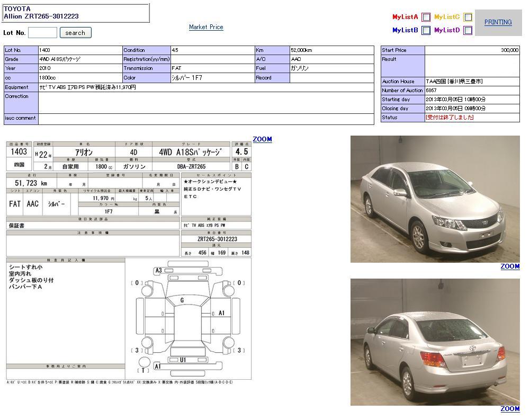The width and height of the screenshot is (530, 420).
Task: Click the Start Price value 300,000
Action: click(x=509, y=50)
